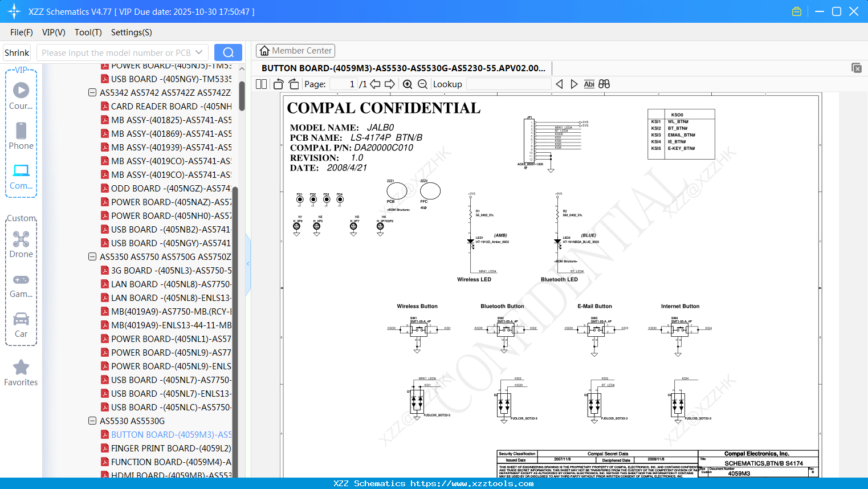The height and width of the screenshot is (489, 868).
Task: Open USB BOARD -(405NGY)-TM5335 file
Action: coord(171,79)
